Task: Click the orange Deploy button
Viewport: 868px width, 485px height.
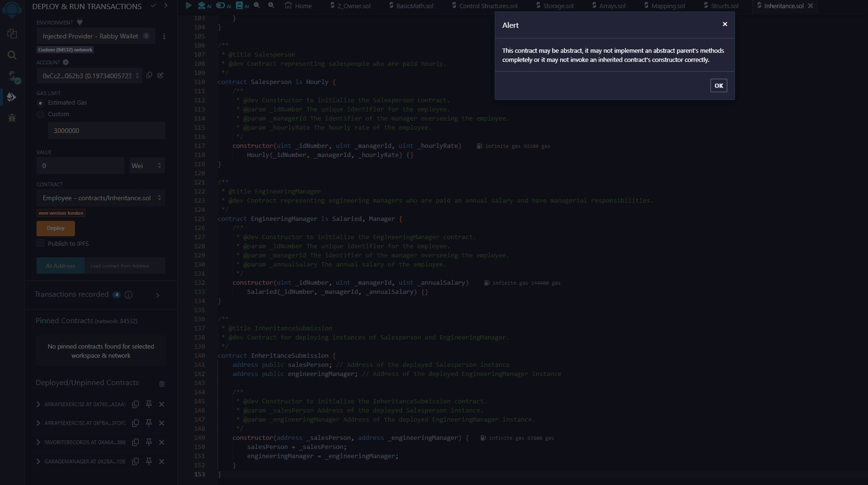Action: [x=56, y=228]
